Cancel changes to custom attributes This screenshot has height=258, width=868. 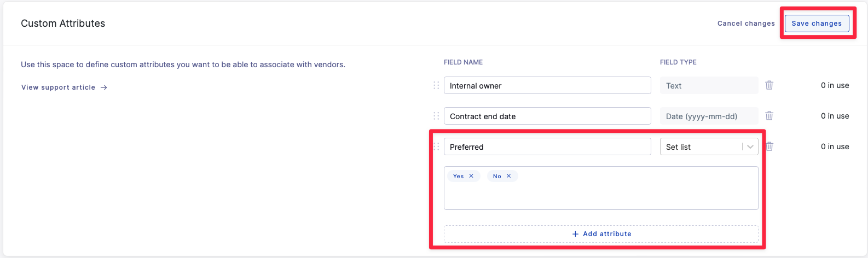coord(746,24)
